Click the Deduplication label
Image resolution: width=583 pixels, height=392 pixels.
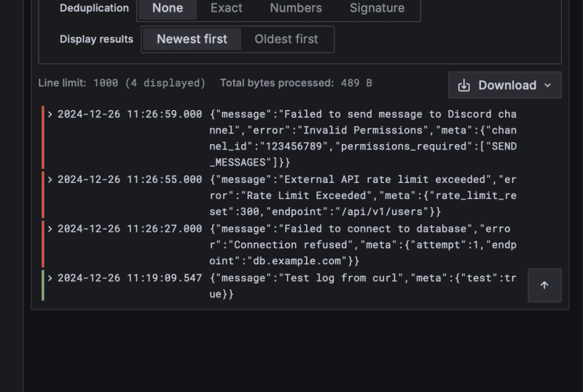pos(94,8)
